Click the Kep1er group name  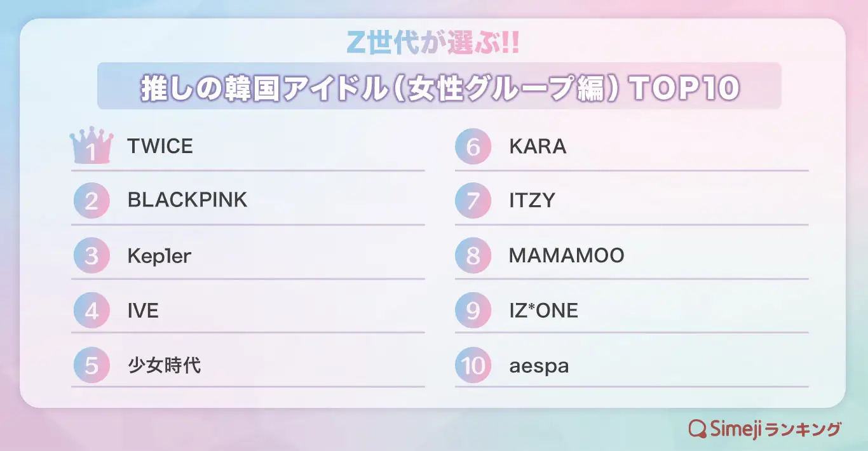click(x=159, y=256)
